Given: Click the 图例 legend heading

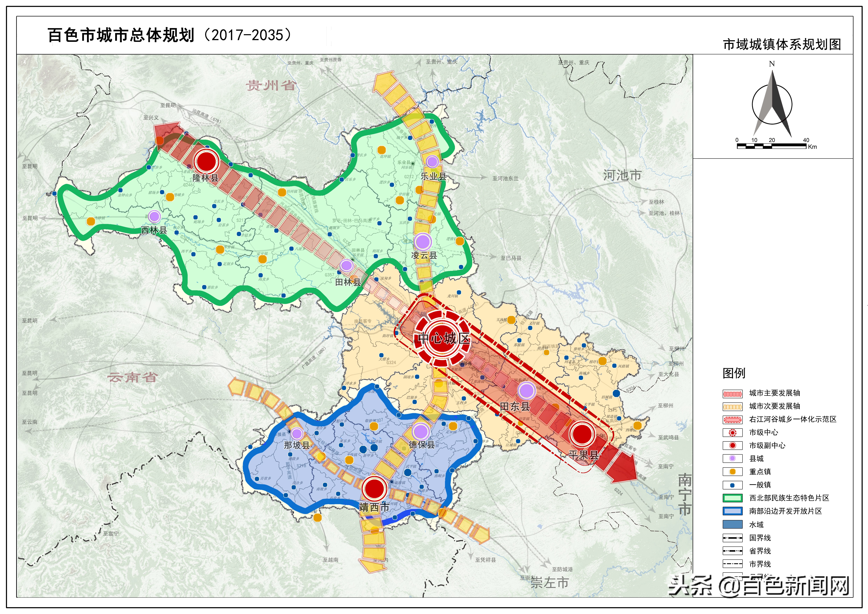Looking at the screenshot, I should pos(734,373).
